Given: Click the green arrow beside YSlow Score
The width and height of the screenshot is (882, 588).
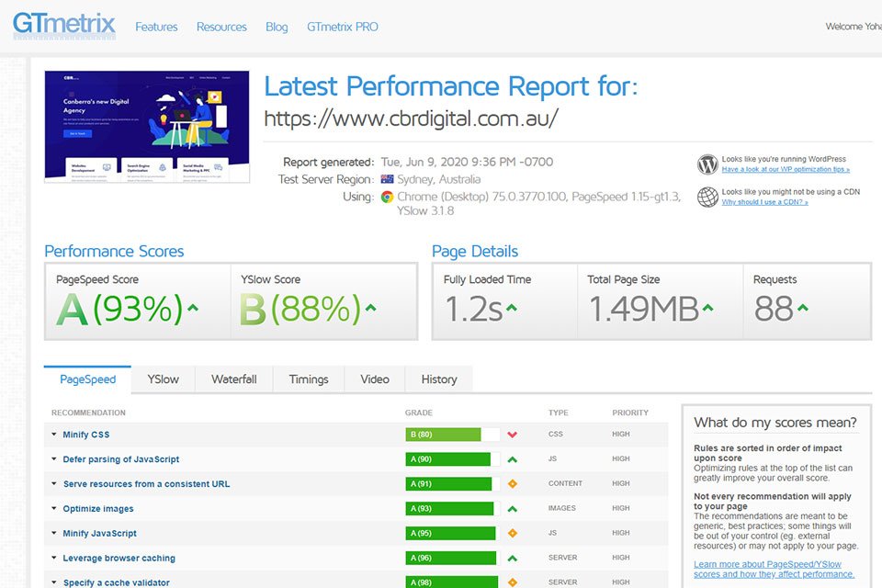Looking at the screenshot, I should (x=372, y=309).
